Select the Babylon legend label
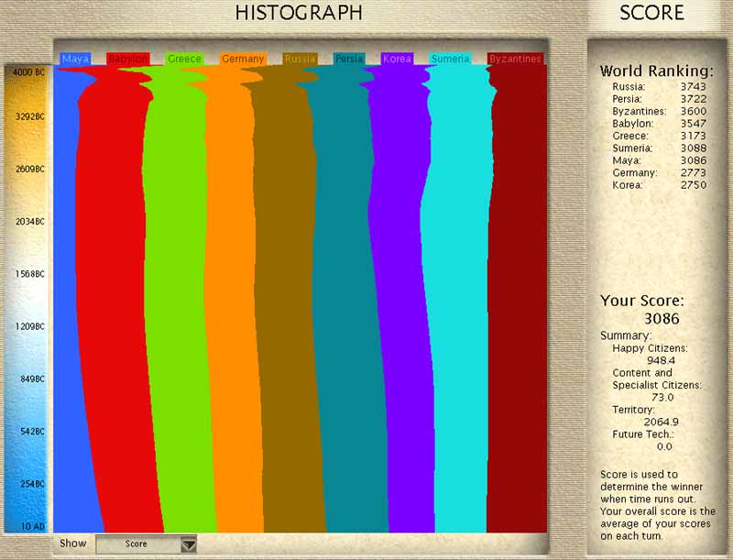This screenshot has width=733, height=560. (x=128, y=59)
